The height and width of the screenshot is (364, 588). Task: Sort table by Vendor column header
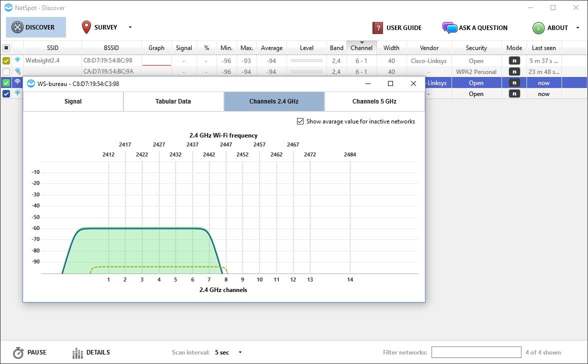point(429,48)
